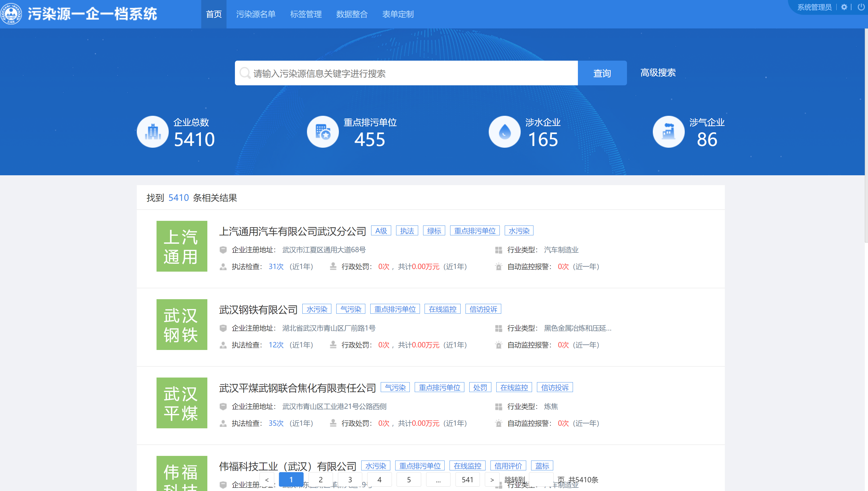
Task: Focus the 跳转到 page number input
Action: [x=541, y=479]
